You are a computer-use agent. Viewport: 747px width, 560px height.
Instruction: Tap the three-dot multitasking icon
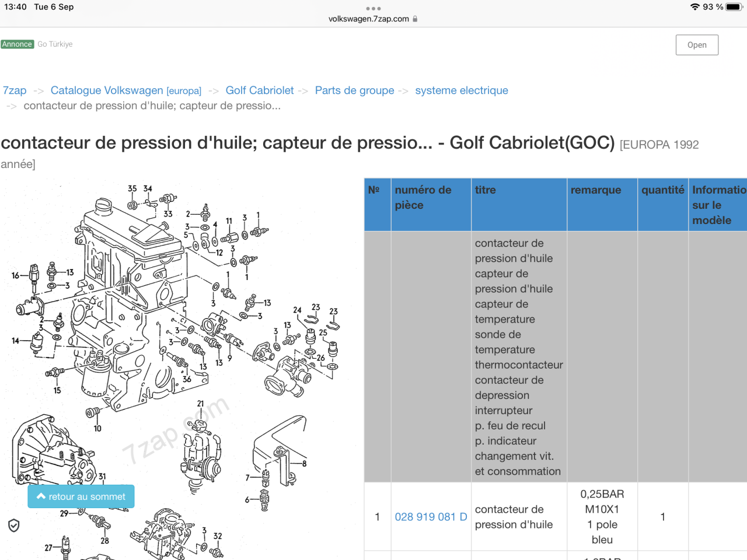(x=373, y=9)
